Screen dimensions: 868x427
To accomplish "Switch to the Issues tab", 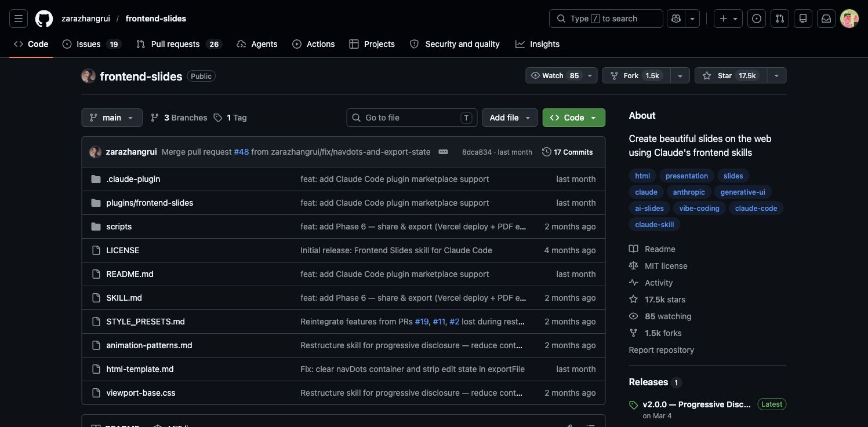I will point(92,44).
